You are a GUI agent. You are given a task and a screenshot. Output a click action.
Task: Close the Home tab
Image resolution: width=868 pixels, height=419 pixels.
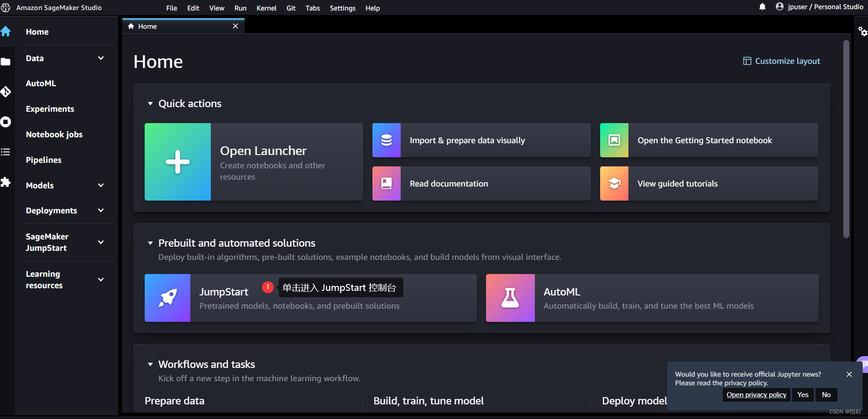(235, 26)
